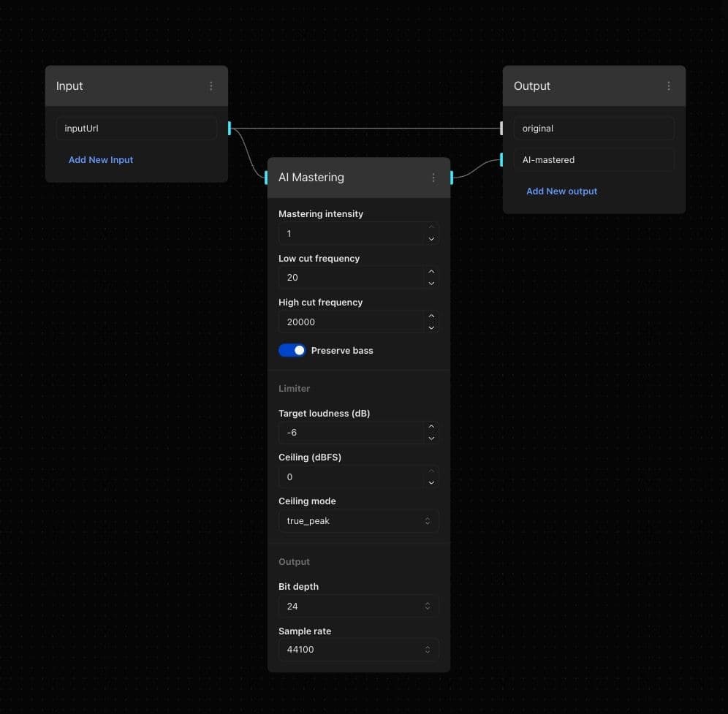Increase the Target loudness value
Screen dimensions: 728x714
pyautogui.click(x=431, y=427)
